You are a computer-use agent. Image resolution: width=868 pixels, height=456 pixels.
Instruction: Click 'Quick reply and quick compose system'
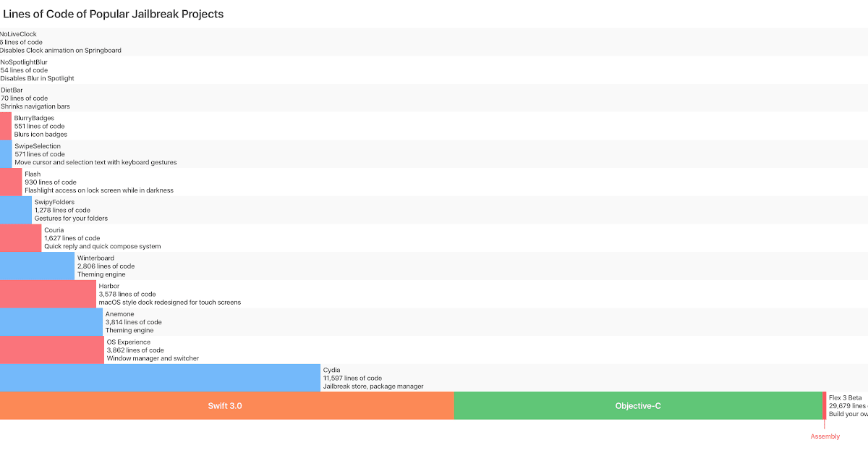click(103, 246)
